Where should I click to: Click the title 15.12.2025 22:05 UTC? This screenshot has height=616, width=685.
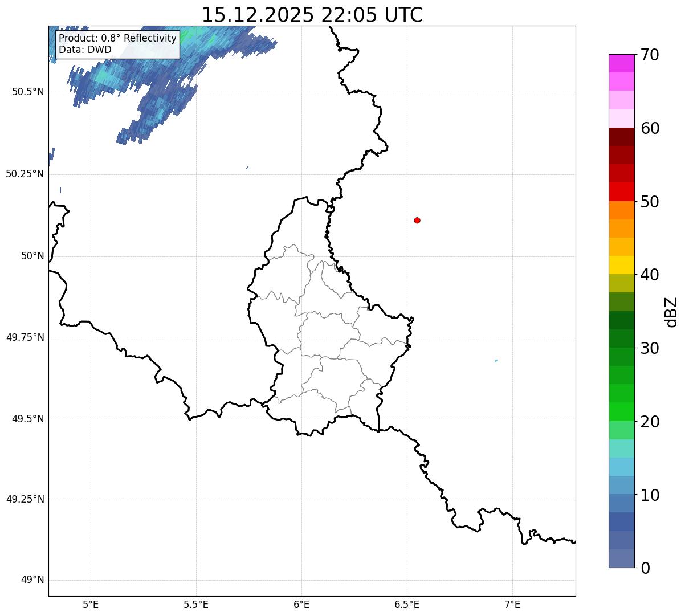pos(312,15)
